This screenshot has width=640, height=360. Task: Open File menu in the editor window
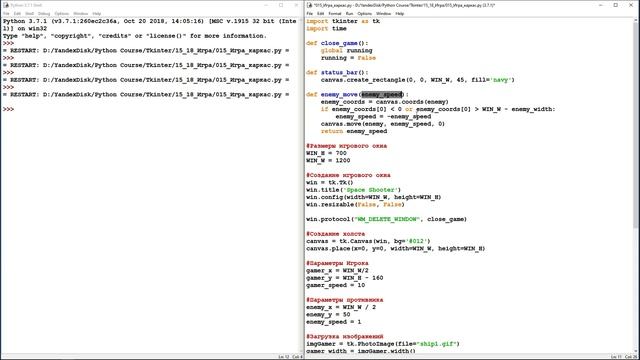(x=310, y=13)
